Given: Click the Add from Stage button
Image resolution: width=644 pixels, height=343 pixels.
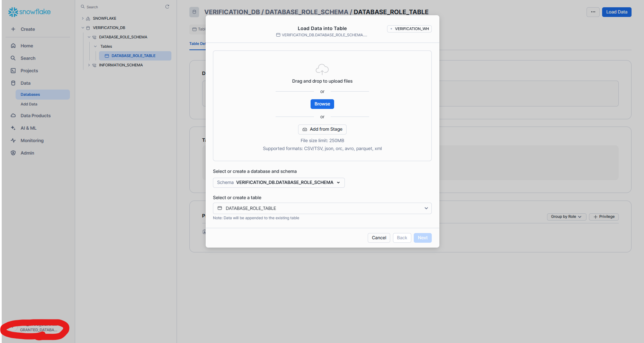Looking at the screenshot, I should [x=322, y=129].
